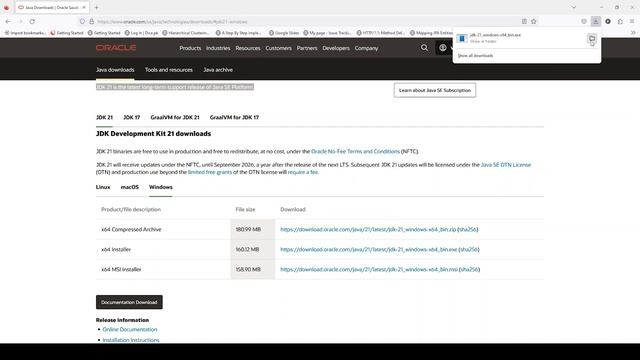The height and width of the screenshot is (360, 640).
Task: Click the x64 MSI Installer description cell
Action: pos(163,269)
